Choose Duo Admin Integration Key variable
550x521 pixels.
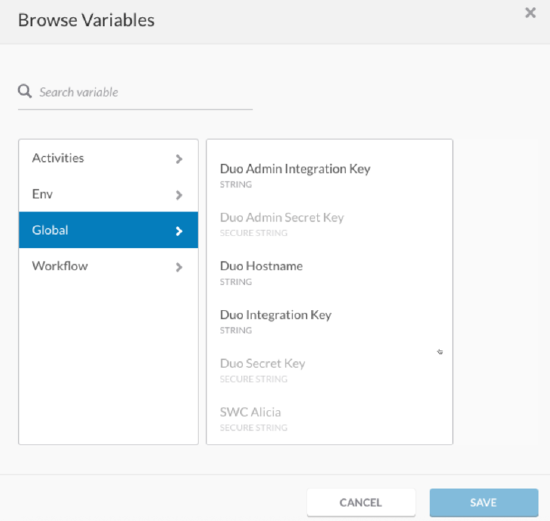point(329,175)
